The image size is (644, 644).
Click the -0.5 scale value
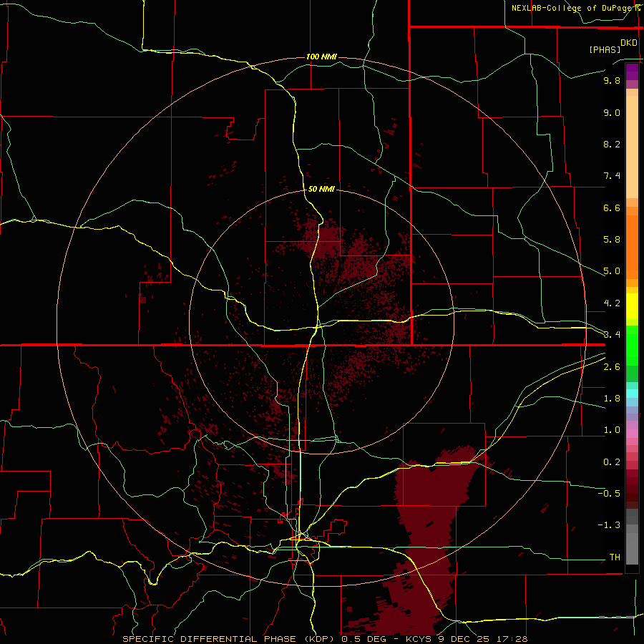(x=609, y=494)
